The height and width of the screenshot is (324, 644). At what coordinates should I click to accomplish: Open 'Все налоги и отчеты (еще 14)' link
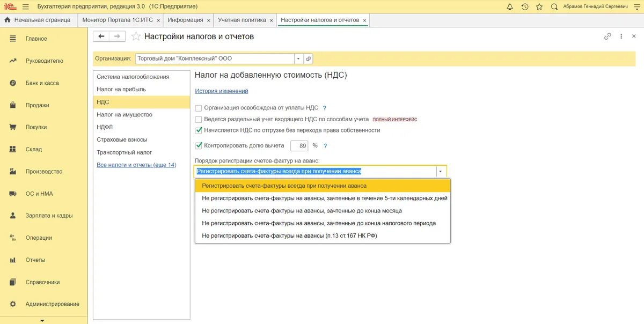136,165
